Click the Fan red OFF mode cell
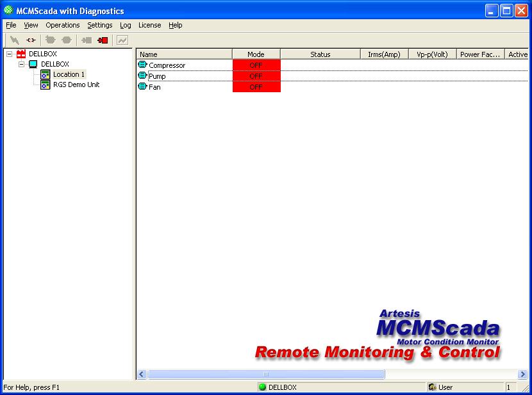 click(x=256, y=87)
